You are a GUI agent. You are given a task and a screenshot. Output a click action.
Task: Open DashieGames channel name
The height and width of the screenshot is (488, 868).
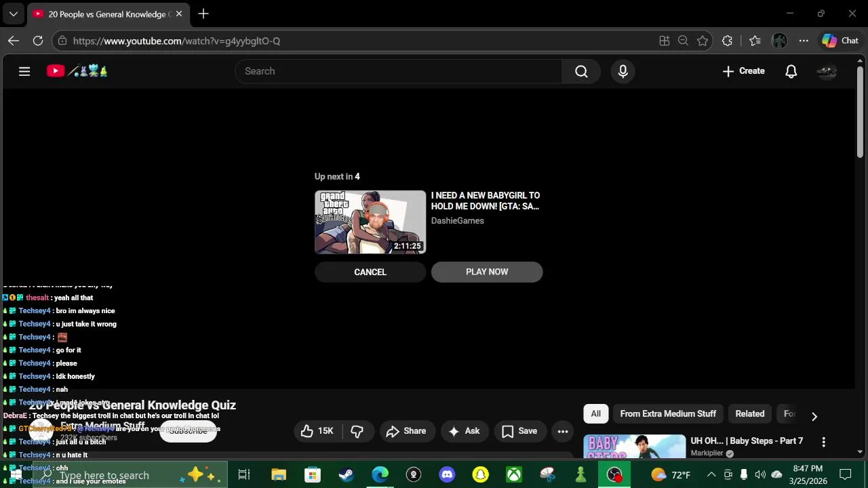(x=458, y=221)
